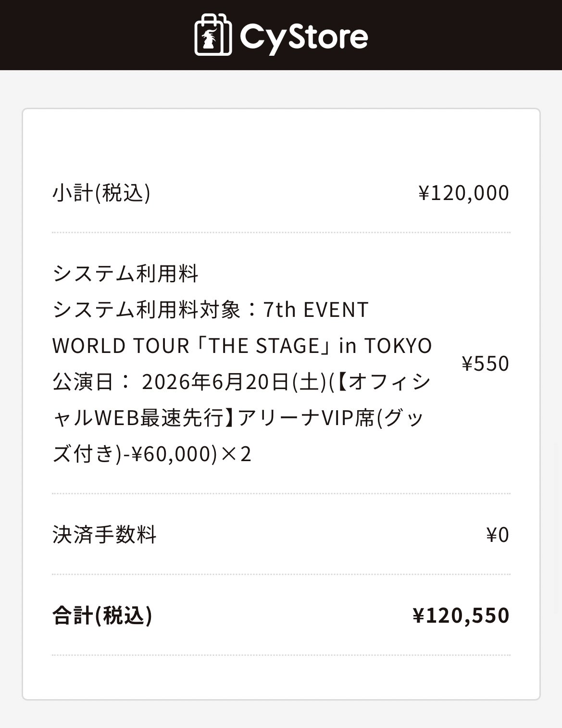Click the 決済手数料 payment fee label
Viewport: 562px width, 728px height.
tap(104, 534)
